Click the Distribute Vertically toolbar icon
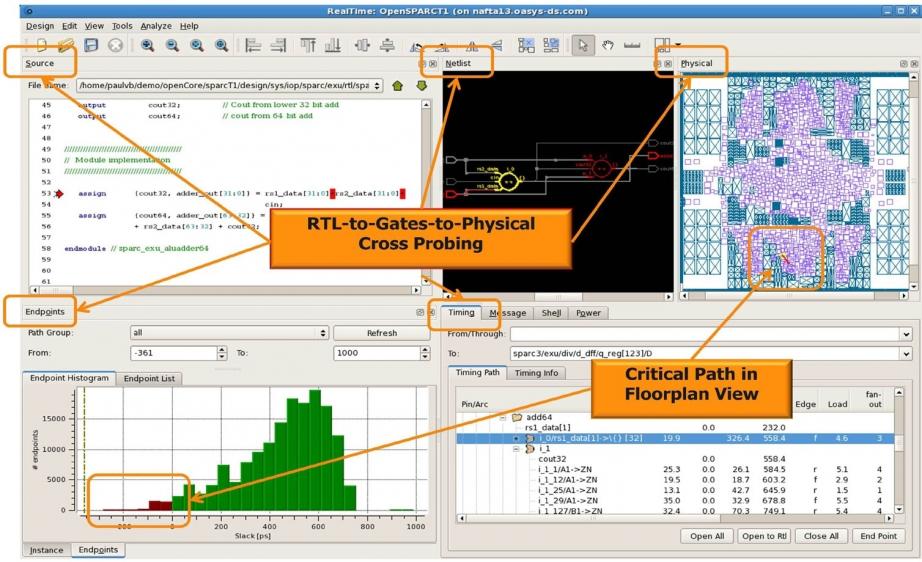 click(x=387, y=45)
